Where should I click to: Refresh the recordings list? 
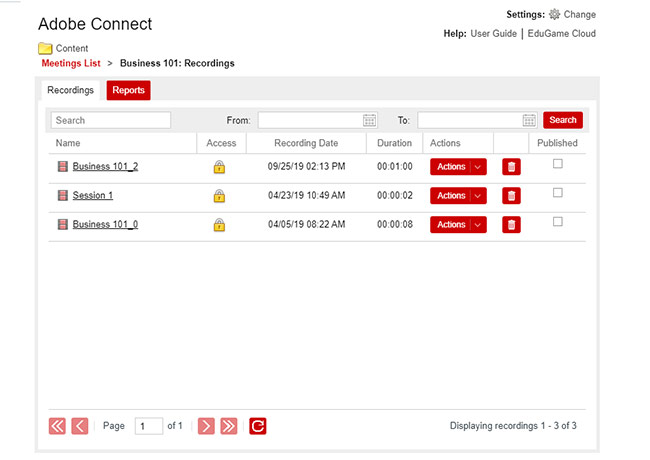pyautogui.click(x=258, y=426)
